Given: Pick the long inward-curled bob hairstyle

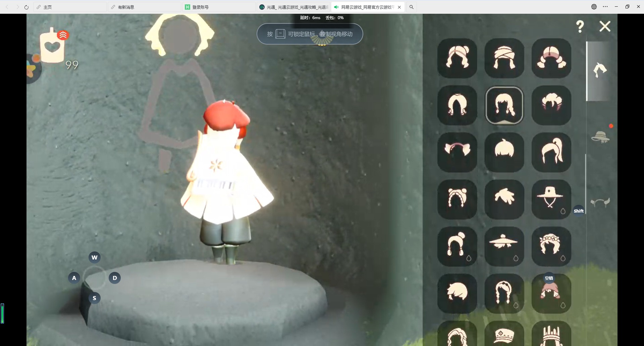Looking at the screenshot, I should [x=457, y=105].
